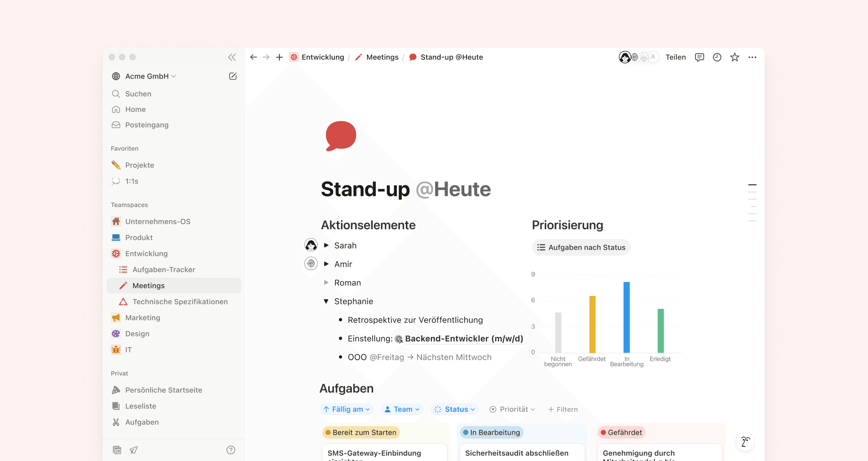Expand Roman toggle triangle
Viewport: 868px width, 461px height.
pos(326,282)
